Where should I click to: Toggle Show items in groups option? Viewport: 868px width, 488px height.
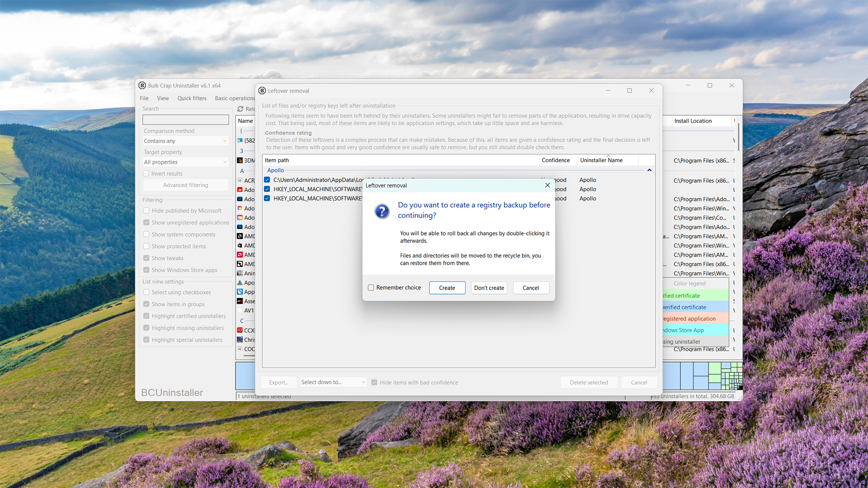tap(146, 304)
